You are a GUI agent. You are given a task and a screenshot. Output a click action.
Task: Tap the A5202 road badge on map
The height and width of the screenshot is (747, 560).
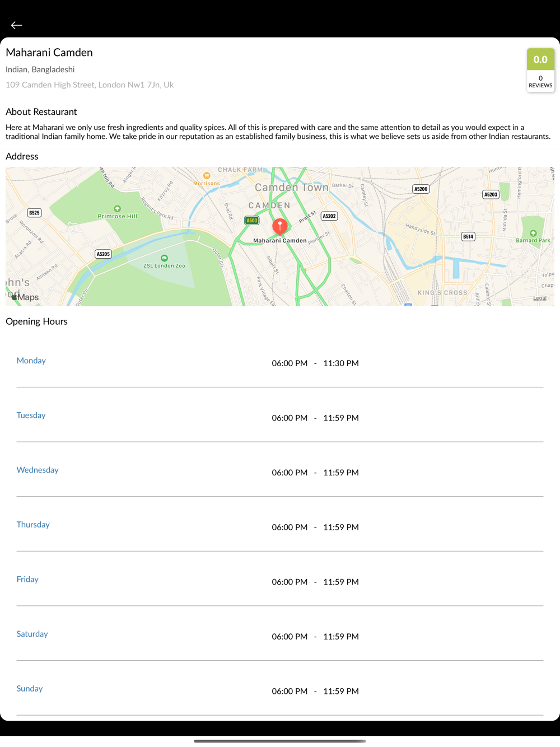[329, 216]
